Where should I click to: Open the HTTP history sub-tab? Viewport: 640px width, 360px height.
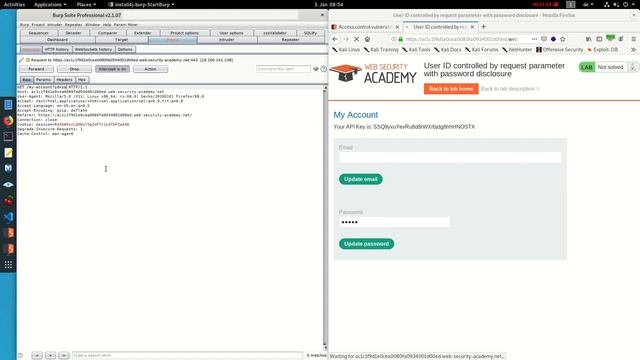pyautogui.click(x=57, y=49)
